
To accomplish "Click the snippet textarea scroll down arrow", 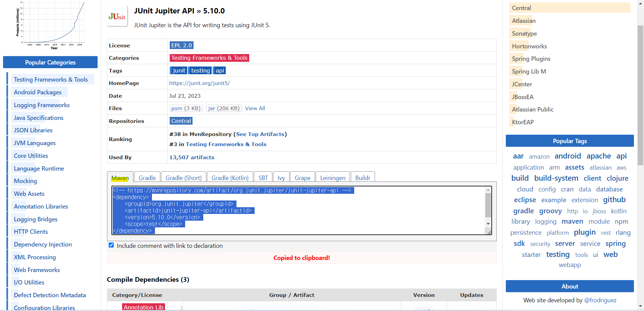I will 488,224.
